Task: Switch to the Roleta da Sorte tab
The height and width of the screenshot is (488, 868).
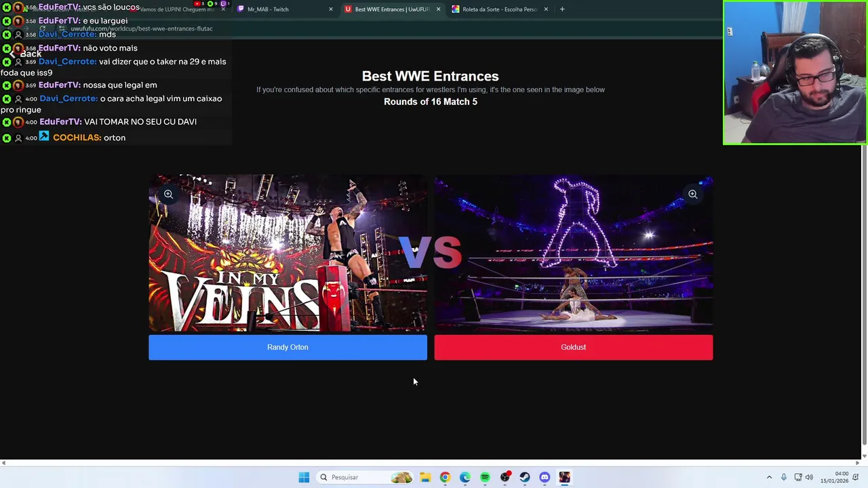Action: pyautogui.click(x=498, y=9)
